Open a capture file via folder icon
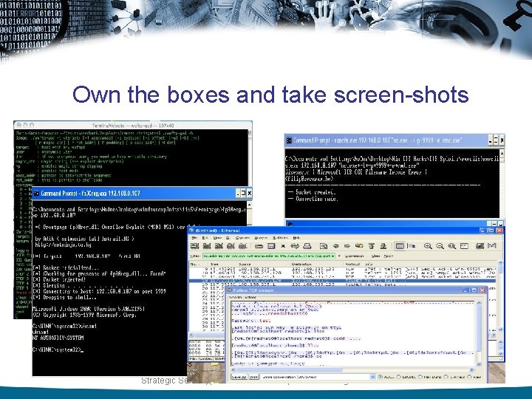Image resolution: width=532 pixels, height=399 pixels. 259,246
